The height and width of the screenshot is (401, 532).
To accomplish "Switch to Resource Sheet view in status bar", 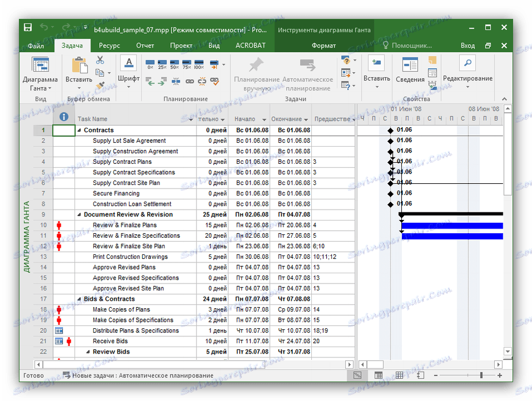I will (420, 375).
